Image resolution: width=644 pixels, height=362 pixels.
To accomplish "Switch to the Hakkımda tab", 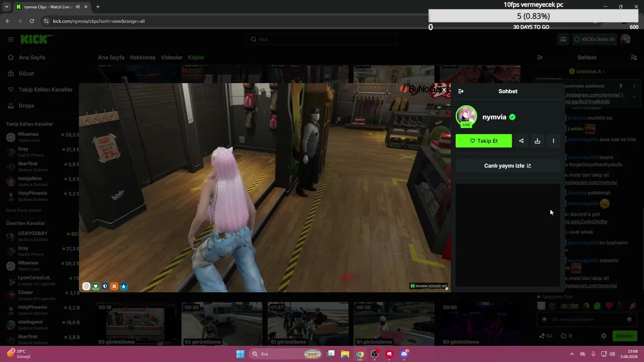I will pos(142,57).
